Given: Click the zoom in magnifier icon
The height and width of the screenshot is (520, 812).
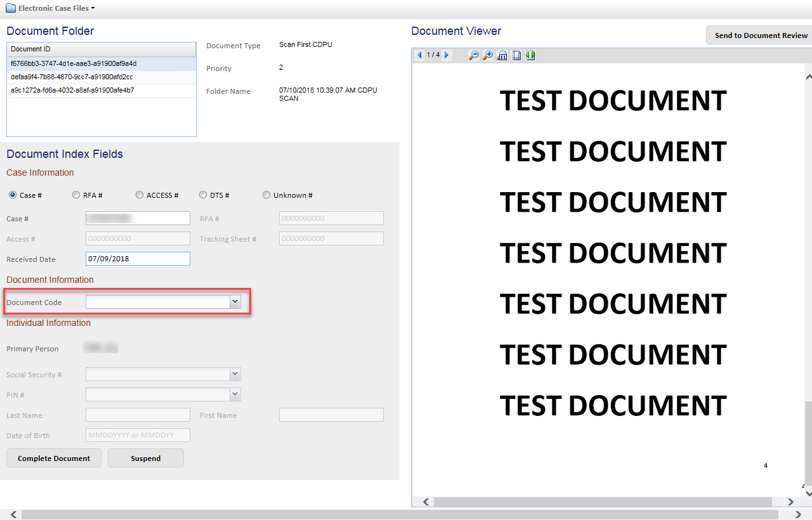Looking at the screenshot, I should click(x=487, y=55).
